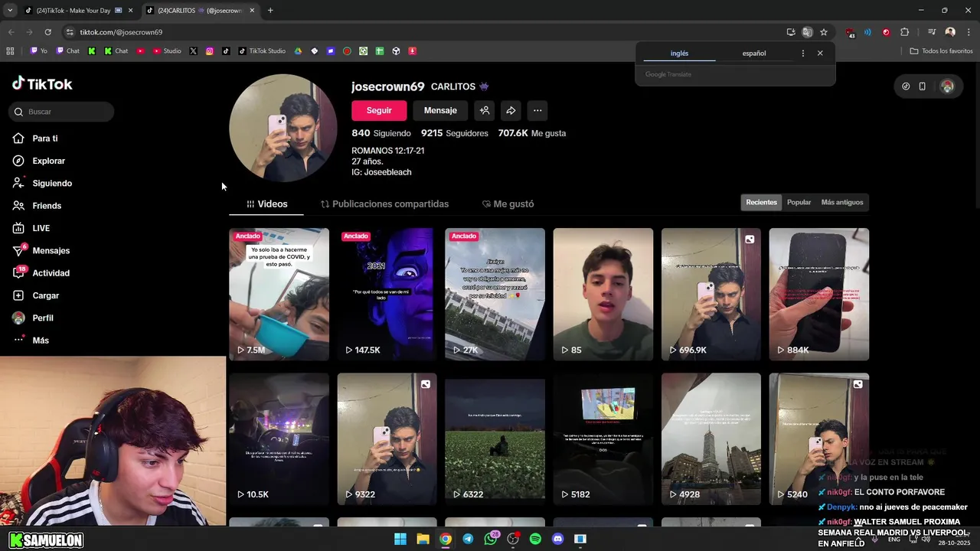
Task: Select español in Google Translate popup
Action: (754, 54)
